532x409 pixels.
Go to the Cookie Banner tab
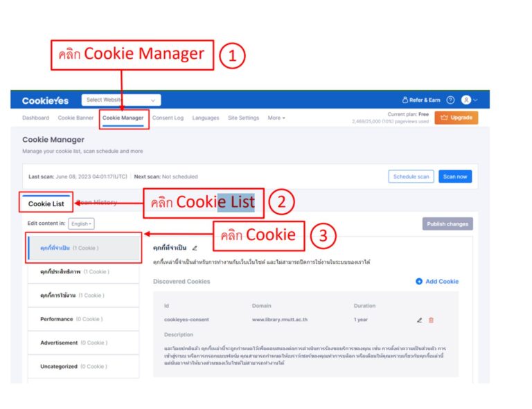click(76, 118)
